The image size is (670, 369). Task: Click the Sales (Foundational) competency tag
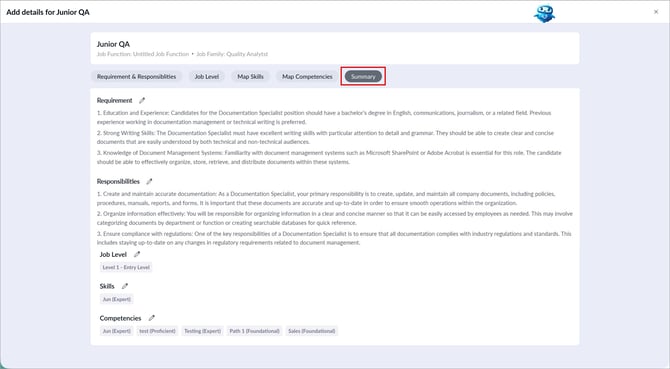(x=311, y=331)
